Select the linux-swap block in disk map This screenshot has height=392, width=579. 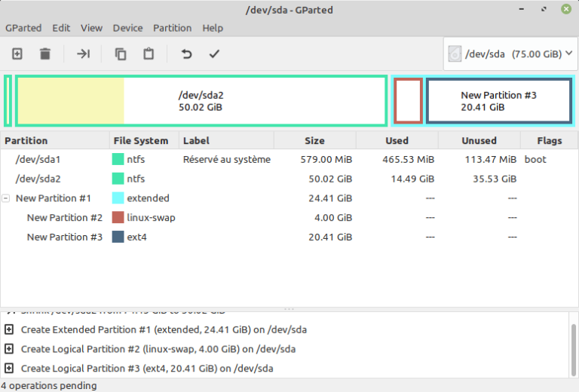click(408, 100)
